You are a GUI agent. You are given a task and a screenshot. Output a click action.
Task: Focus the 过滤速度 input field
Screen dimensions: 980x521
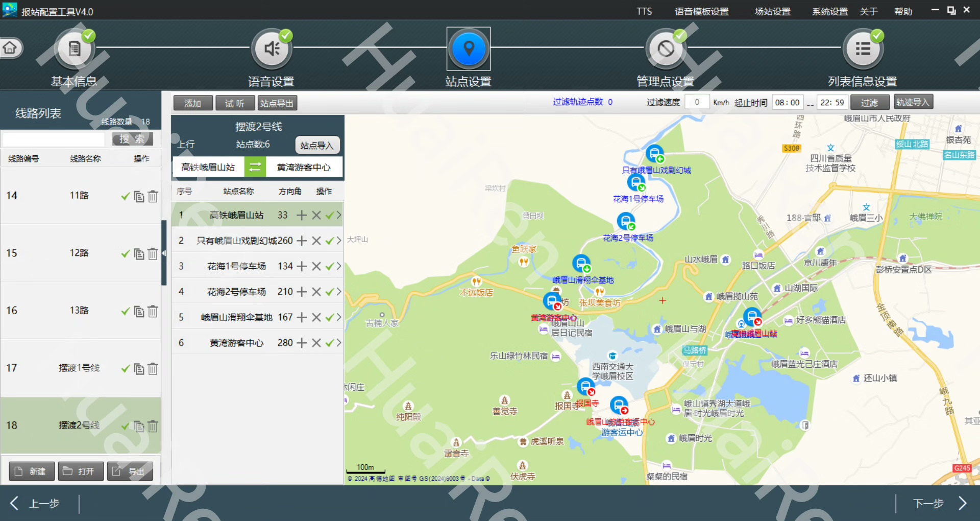point(697,102)
